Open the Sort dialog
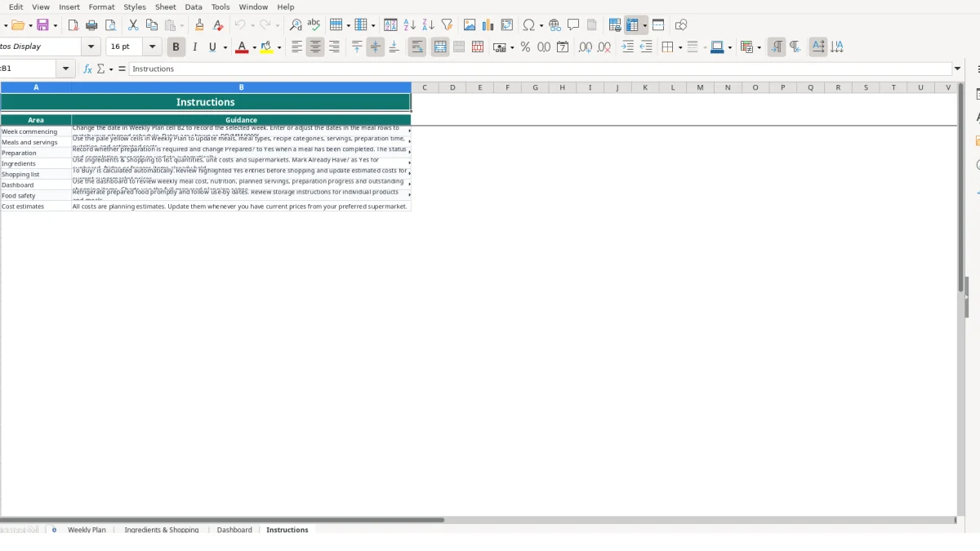 coord(390,25)
